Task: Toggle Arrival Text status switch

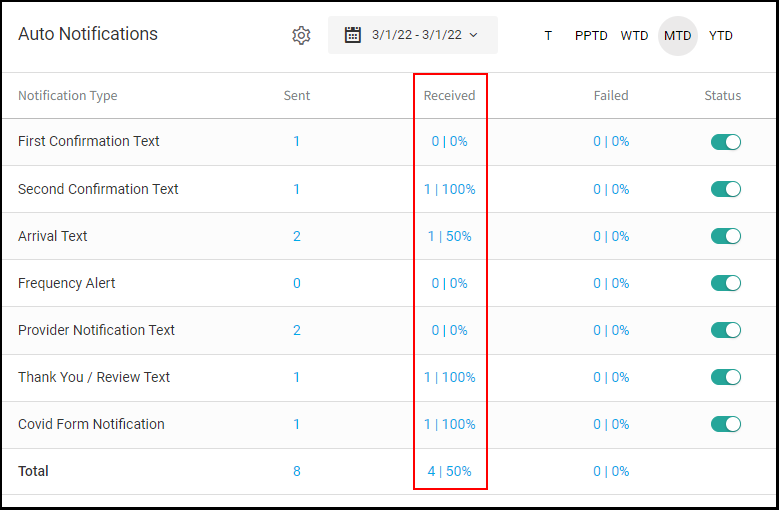Action: pyautogui.click(x=726, y=236)
